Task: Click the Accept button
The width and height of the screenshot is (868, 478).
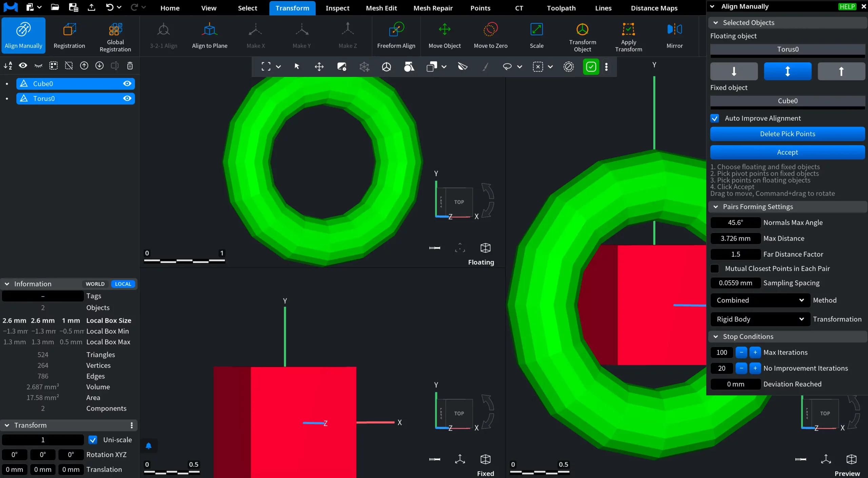Action: point(788,152)
